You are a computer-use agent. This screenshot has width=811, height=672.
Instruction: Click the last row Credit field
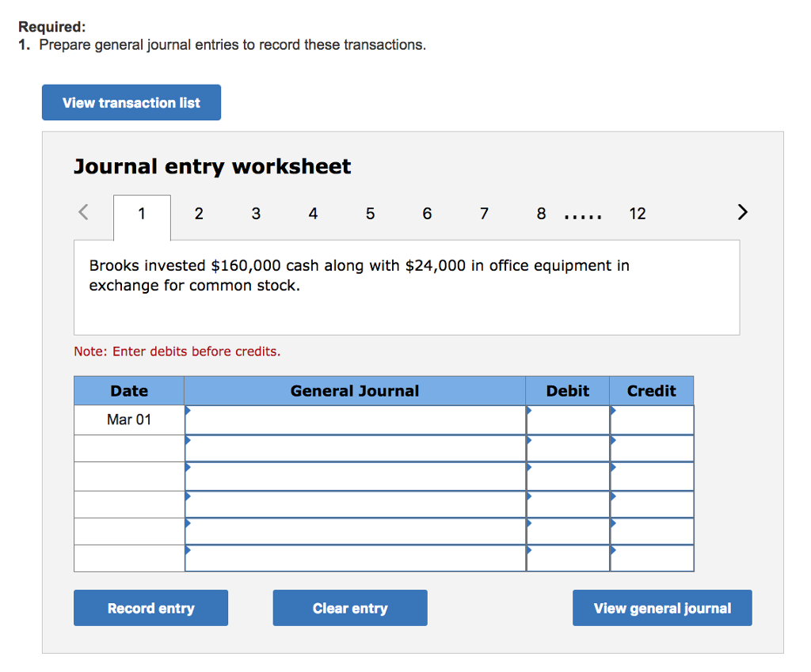652,558
